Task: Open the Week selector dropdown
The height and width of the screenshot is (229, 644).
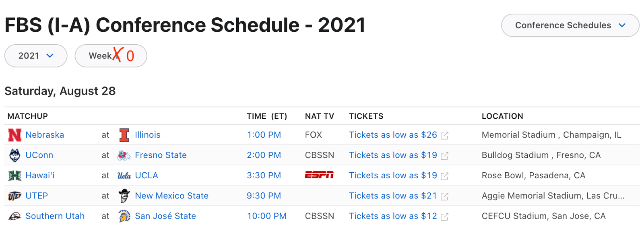Action: [111, 56]
